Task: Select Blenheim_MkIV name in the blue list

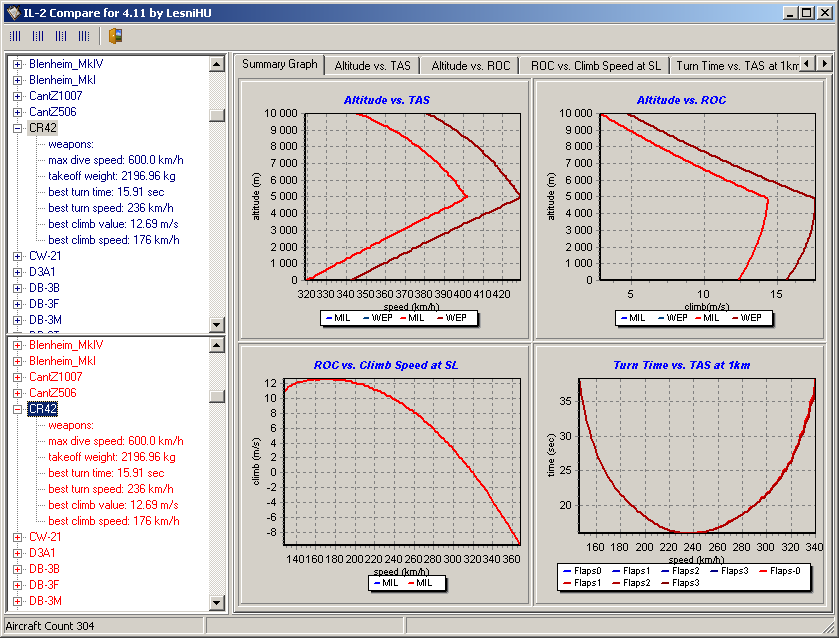Action: point(66,64)
